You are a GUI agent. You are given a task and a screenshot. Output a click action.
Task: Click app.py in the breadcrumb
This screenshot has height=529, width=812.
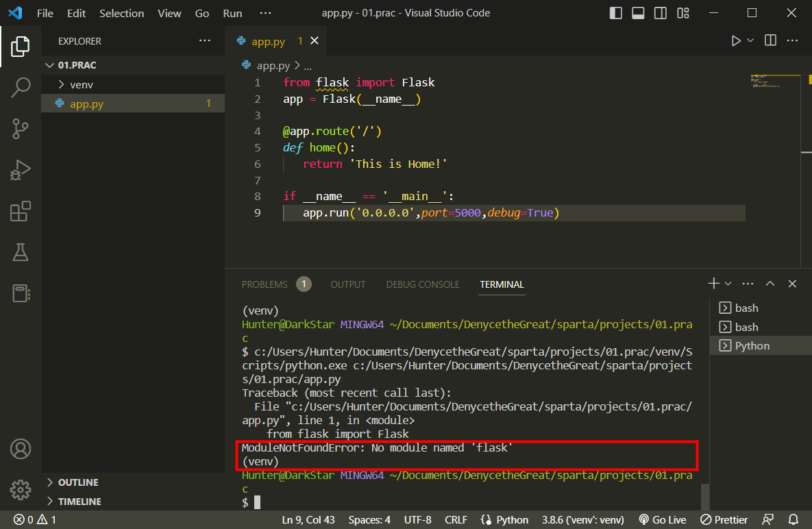[x=273, y=66]
